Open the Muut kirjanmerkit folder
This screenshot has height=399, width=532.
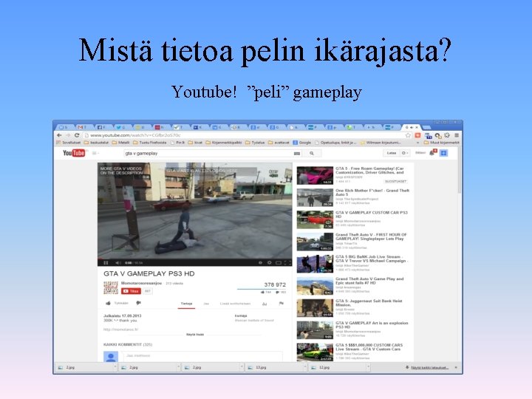point(441,143)
